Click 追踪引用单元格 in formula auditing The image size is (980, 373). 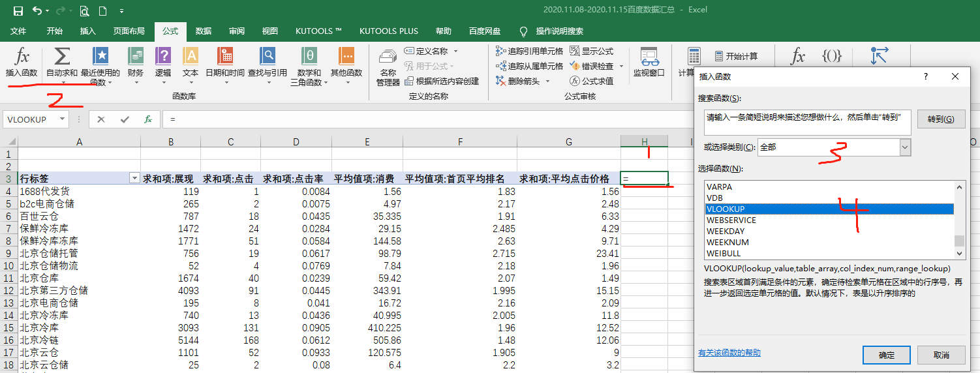click(x=529, y=51)
